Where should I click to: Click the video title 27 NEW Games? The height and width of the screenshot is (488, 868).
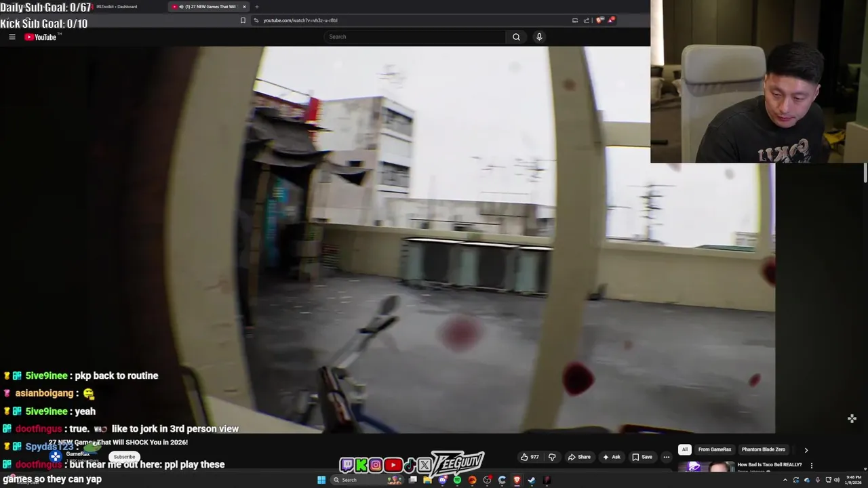118,443
